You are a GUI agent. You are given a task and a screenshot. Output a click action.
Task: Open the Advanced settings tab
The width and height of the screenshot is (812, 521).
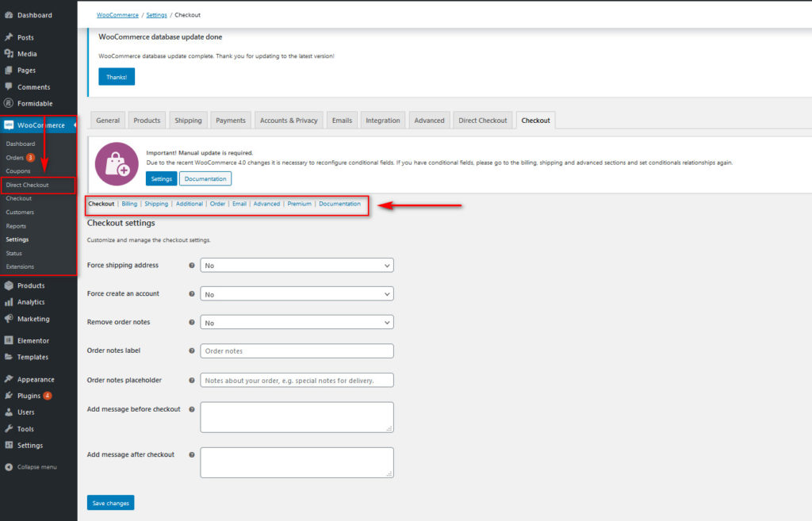coord(429,121)
